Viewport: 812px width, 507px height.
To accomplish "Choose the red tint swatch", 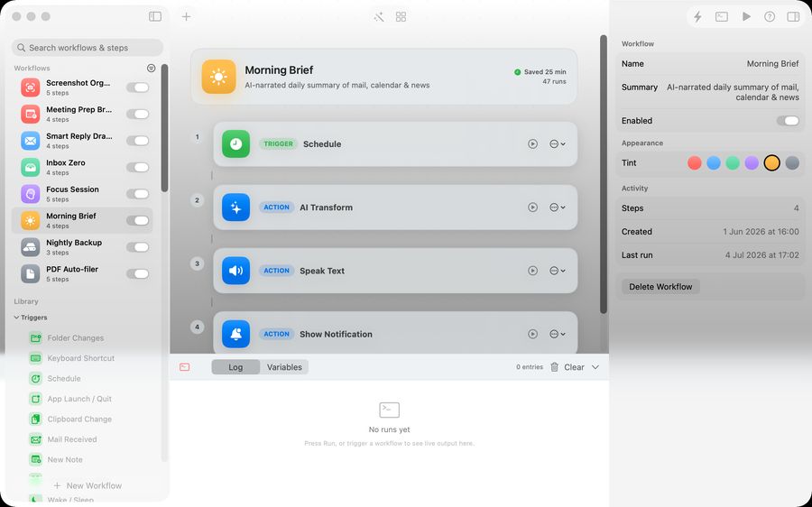I will coord(695,163).
